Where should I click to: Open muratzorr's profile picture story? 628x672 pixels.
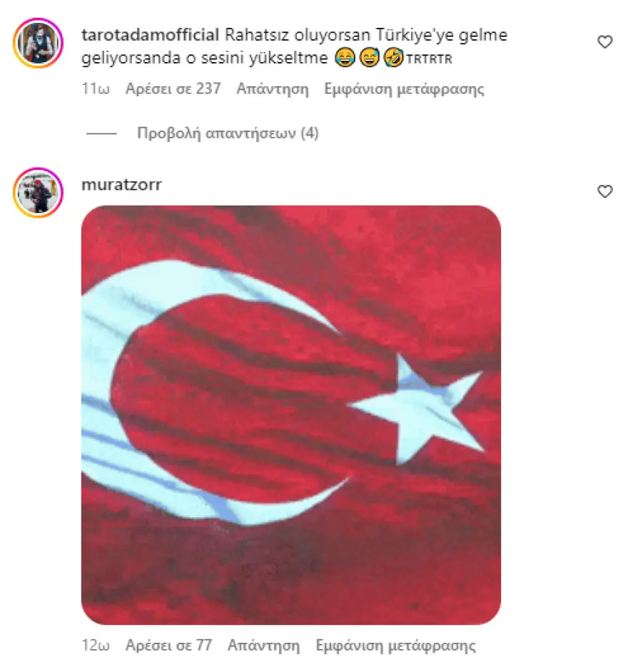pos(38,193)
